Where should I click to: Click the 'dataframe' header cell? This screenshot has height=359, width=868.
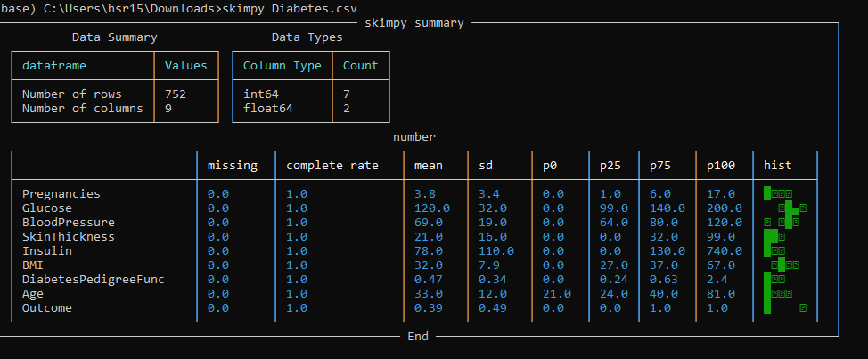click(x=54, y=66)
